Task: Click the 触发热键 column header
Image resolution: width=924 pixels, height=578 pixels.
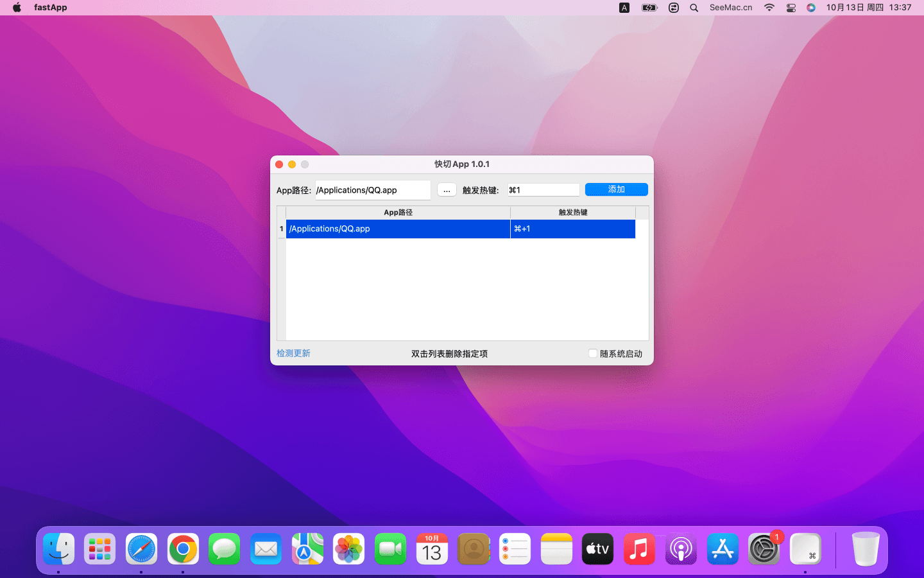Action: [572, 213]
